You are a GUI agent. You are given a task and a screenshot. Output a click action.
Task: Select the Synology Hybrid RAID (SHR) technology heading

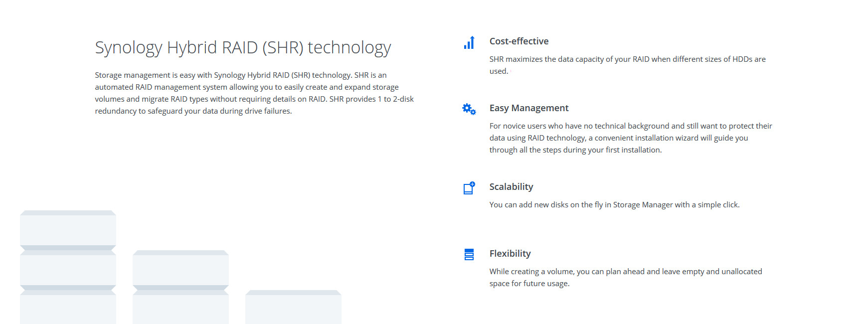click(243, 47)
